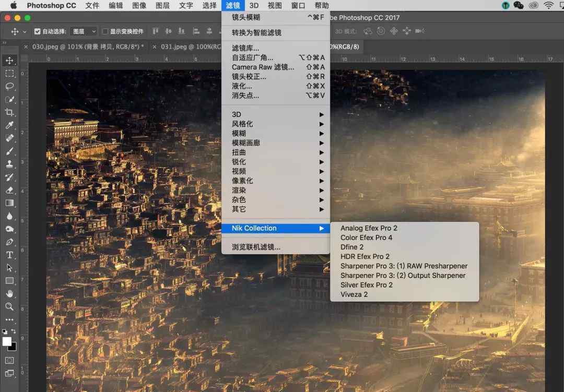Align horizontal centers in options bar
Viewport: 564px width, 392px height.
coord(209,31)
